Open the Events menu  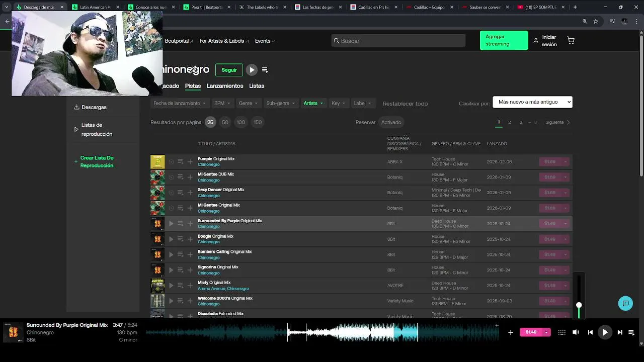pyautogui.click(x=265, y=41)
